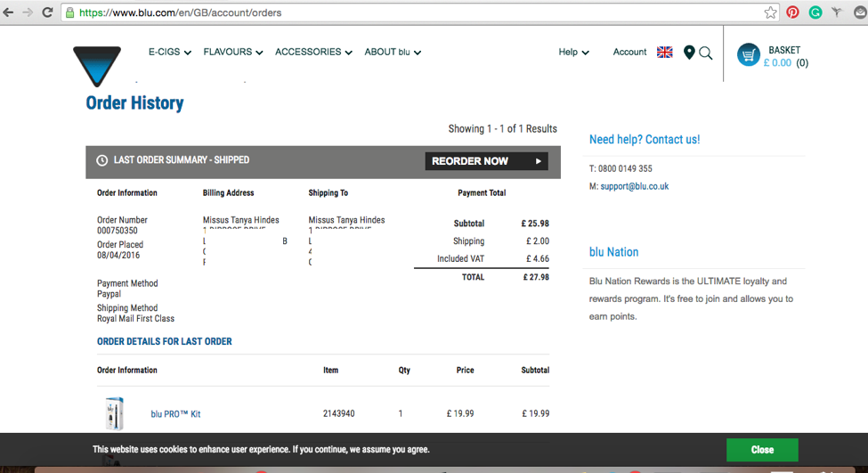Screen dimensions: 868x473
Task: Open the store locator pin icon
Action: coord(689,53)
